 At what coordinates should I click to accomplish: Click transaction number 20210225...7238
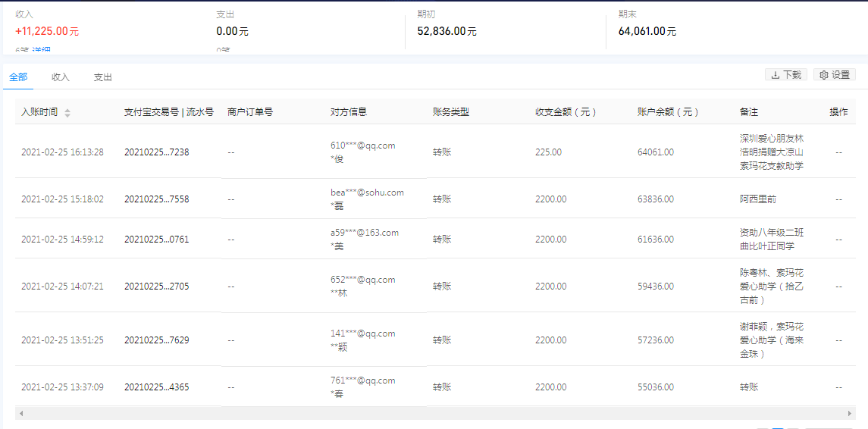coord(156,152)
